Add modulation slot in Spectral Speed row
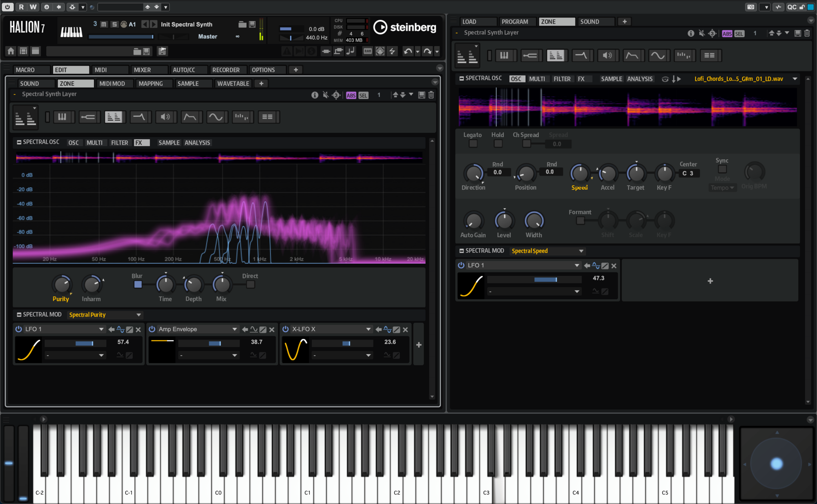The image size is (817, 504). [x=710, y=281]
